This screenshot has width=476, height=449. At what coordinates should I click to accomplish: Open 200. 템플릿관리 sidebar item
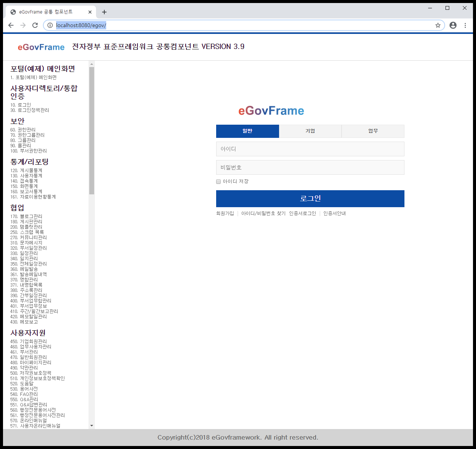tap(26, 227)
